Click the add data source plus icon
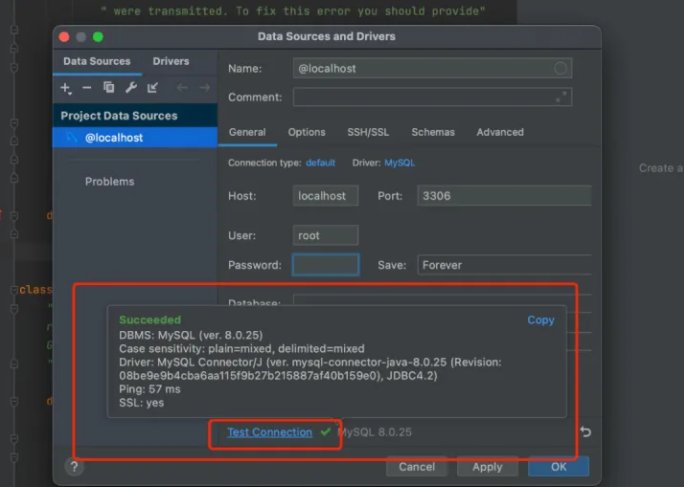Image resolution: width=684 pixels, height=487 pixels. pyautogui.click(x=65, y=88)
